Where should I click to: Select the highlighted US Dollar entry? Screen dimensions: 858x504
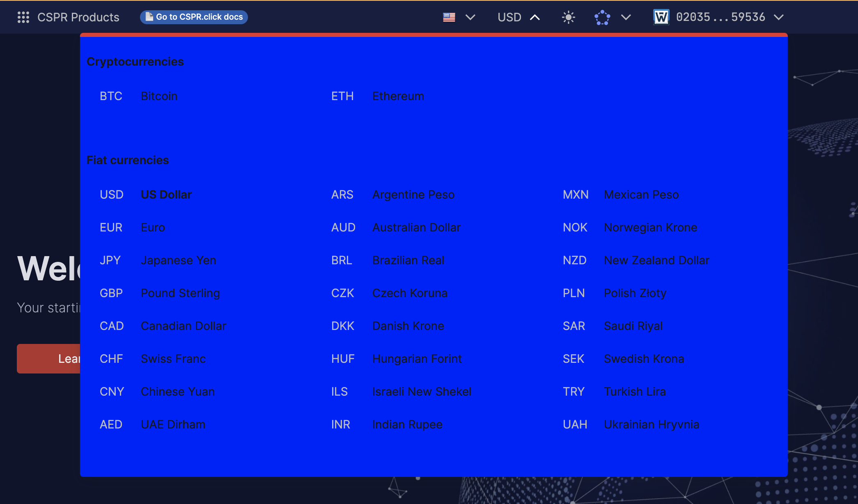[166, 195]
